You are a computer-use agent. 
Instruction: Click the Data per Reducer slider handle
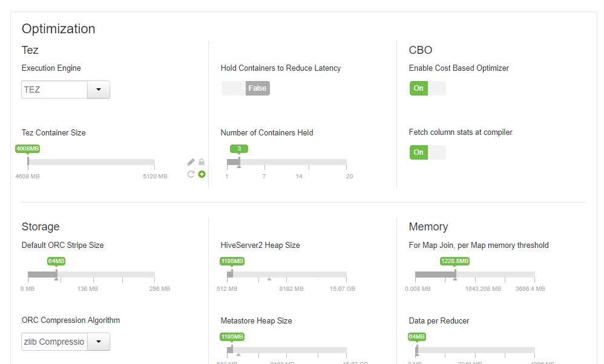point(416,349)
